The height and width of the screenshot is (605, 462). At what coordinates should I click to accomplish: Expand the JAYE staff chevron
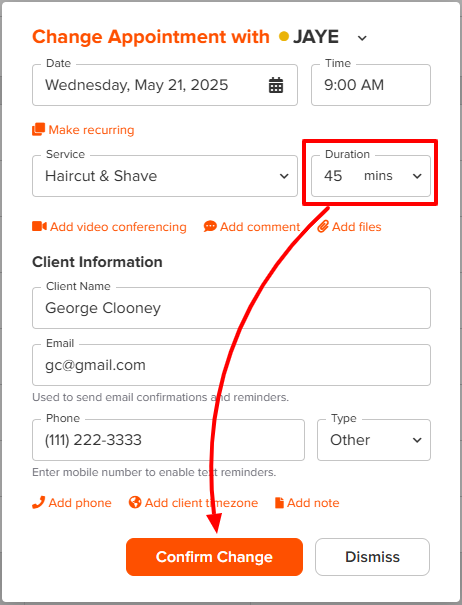tap(362, 38)
